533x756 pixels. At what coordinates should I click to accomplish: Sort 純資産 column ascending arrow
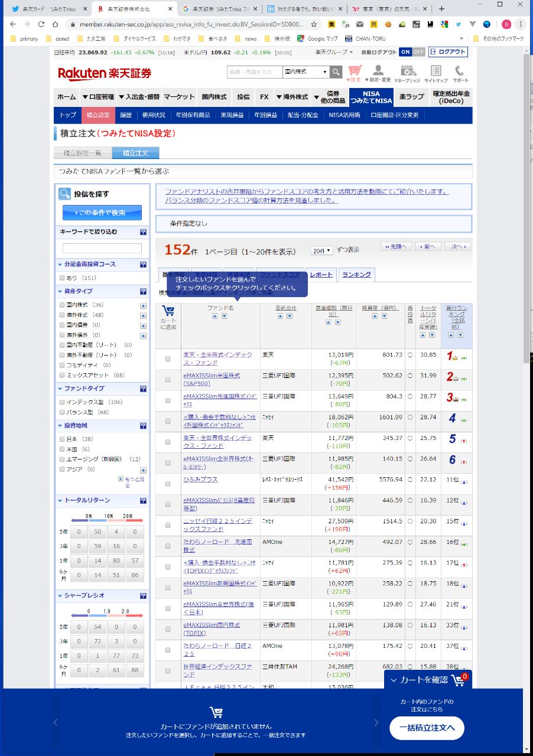[x=375, y=316]
